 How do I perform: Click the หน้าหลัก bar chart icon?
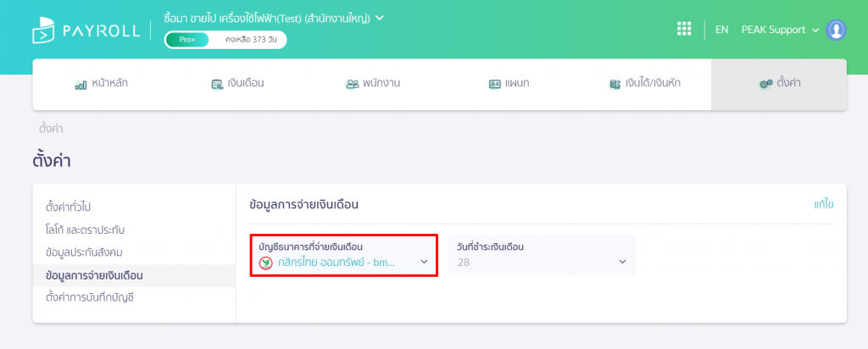[x=81, y=86]
